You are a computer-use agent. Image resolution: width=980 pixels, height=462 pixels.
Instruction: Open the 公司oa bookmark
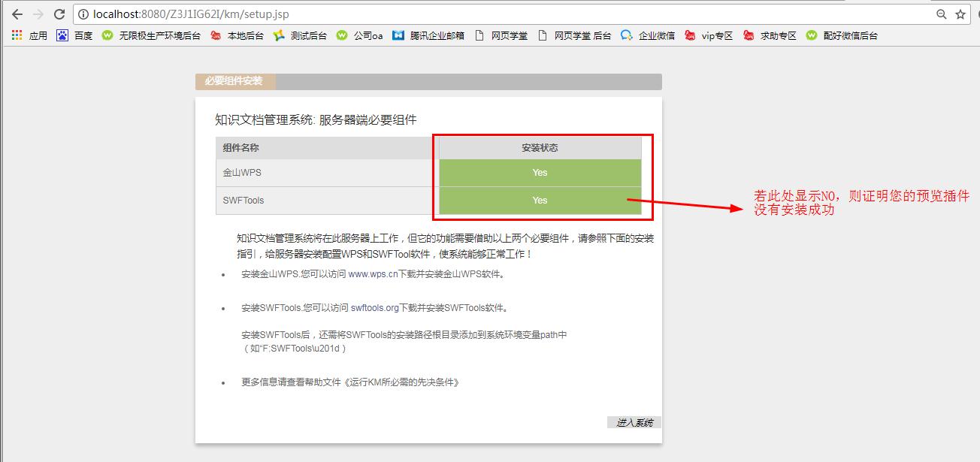pos(359,35)
